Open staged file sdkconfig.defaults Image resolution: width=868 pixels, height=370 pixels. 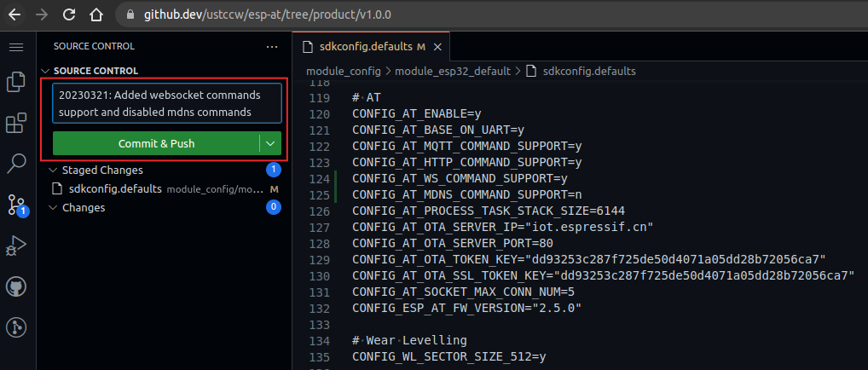coord(115,188)
